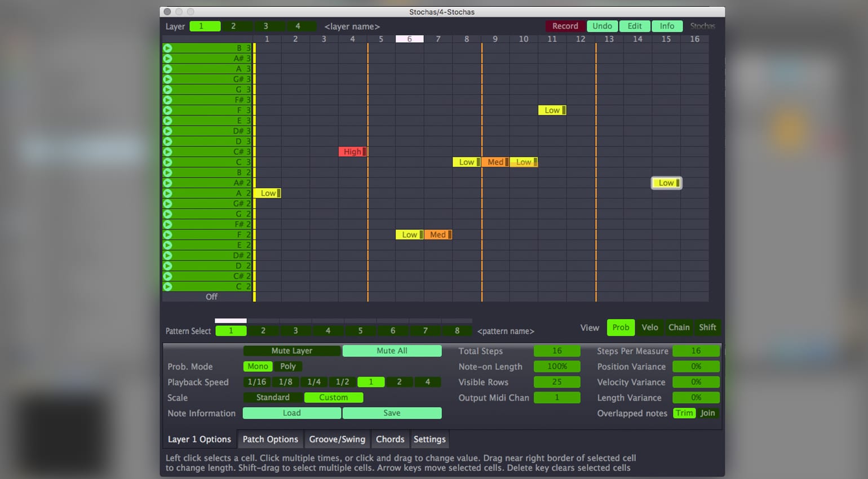Click the play arrow on the B 3 row
868x479 pixels.
(x=166, y=48)
